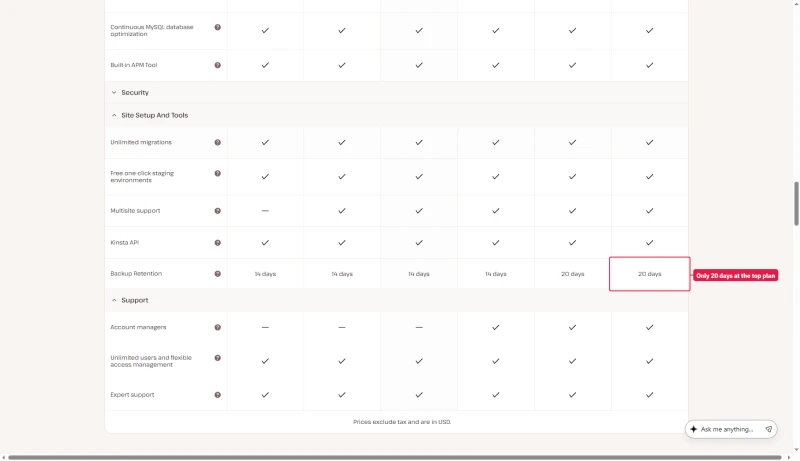Click the Unlimited migrations row label
This screenshot has height=461, width=800.
pyautogui.click(x=141, y=142)
